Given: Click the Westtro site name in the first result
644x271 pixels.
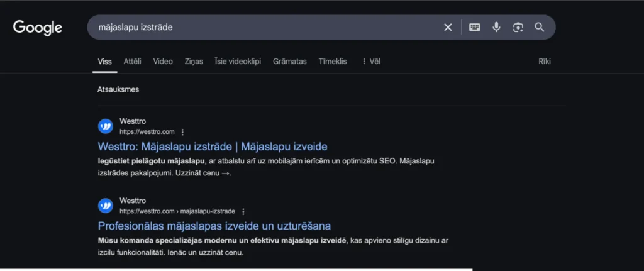Looking at the screenshot, I should tap(133, 121).
